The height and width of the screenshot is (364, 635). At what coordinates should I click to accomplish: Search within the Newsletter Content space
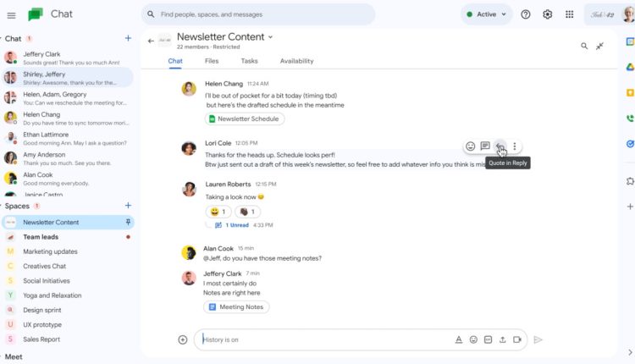coord(584,46)
